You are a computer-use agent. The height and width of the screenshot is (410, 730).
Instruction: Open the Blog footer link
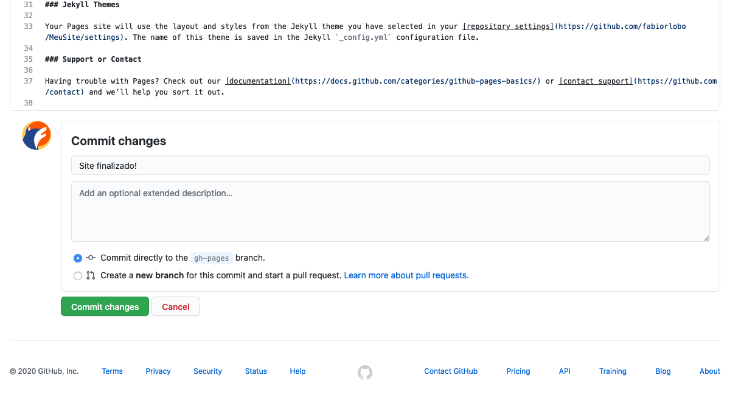pos(663,371)
